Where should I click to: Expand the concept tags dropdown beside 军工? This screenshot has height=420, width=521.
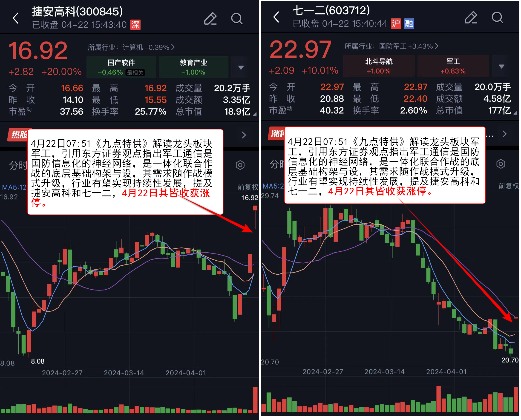(x=501, y=66)
